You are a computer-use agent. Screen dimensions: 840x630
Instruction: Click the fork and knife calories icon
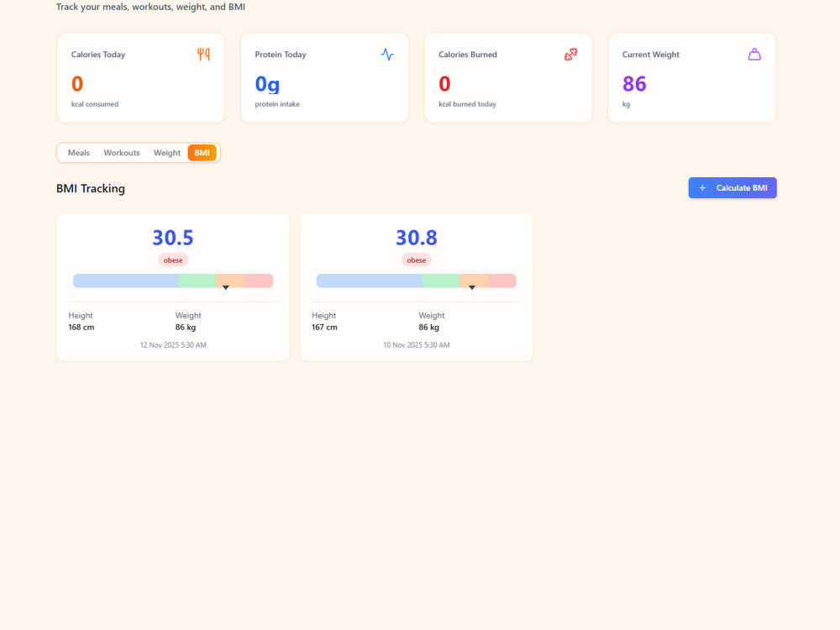click(203, 54)
